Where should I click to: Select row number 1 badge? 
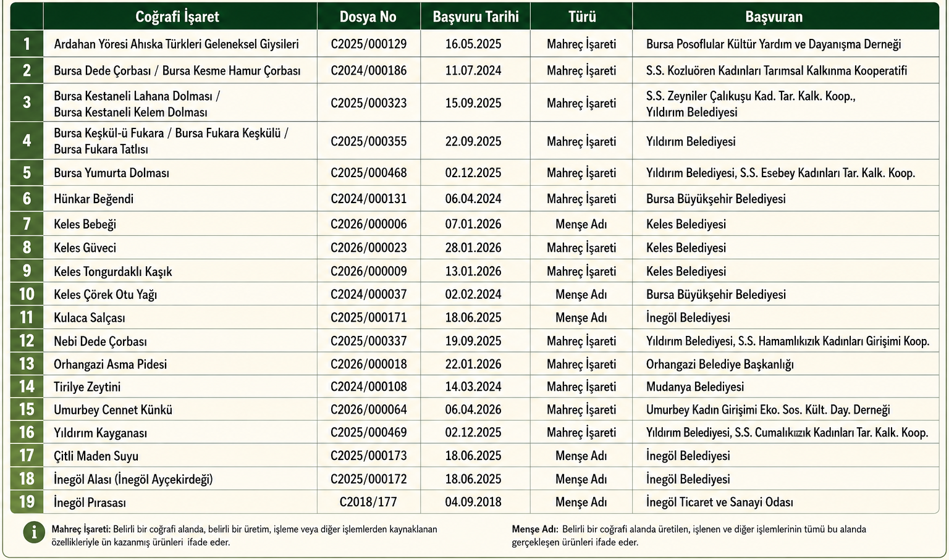point(27,44)
